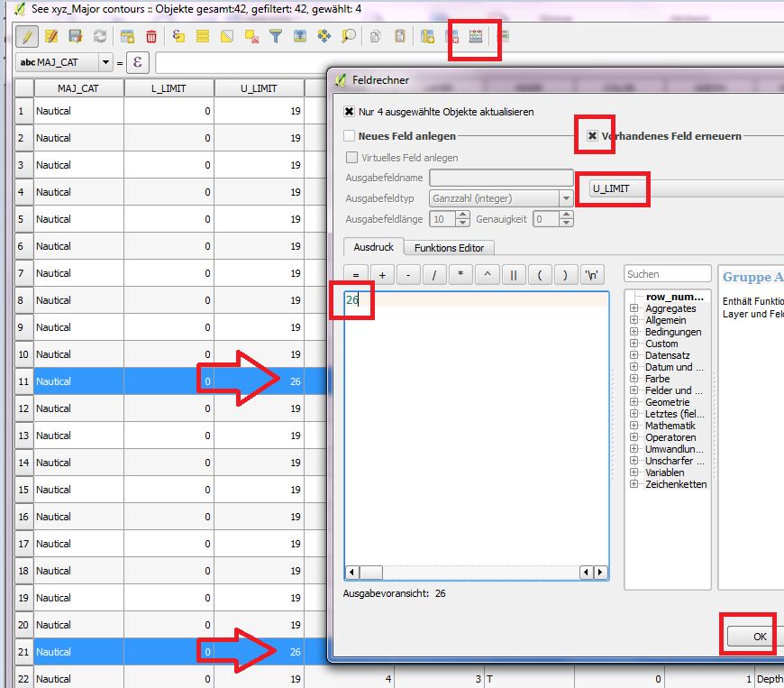Screen dimensions: 784x688
Task: Expand the Mathematik function group
Action: pyautogui.click(x=634, y=426)
